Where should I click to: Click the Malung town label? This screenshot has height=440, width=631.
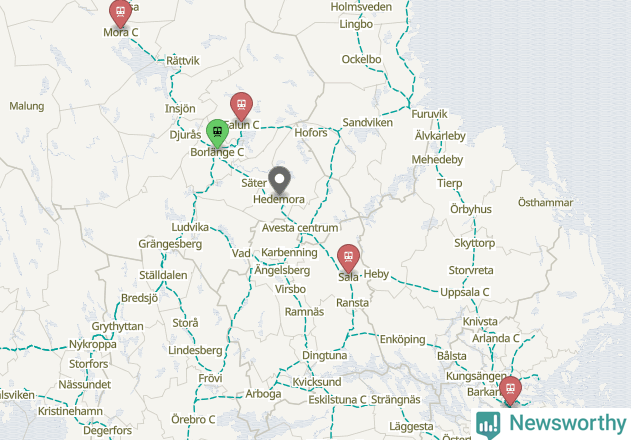coord(27,106)
